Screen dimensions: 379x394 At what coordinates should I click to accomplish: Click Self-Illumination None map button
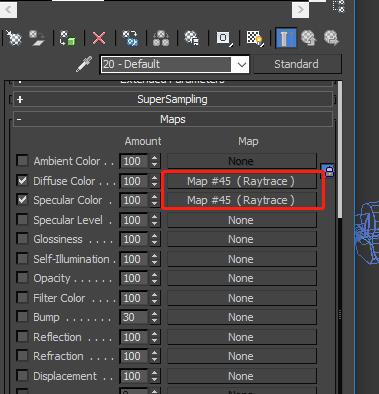point(241,259)
